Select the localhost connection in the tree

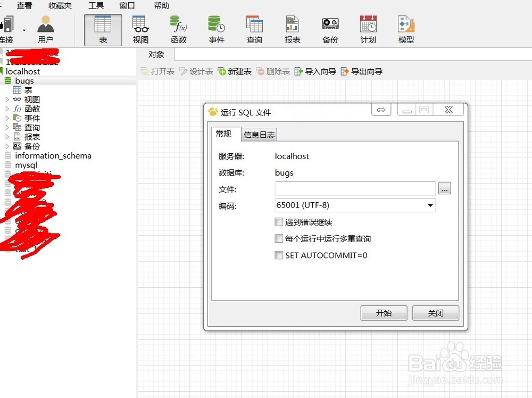[23, 71]
